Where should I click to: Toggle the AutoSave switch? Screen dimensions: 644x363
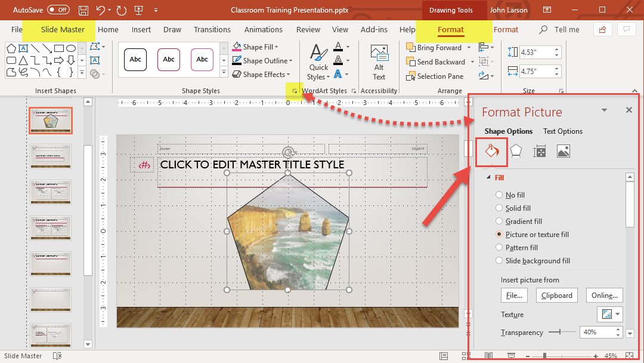point(58,10)
